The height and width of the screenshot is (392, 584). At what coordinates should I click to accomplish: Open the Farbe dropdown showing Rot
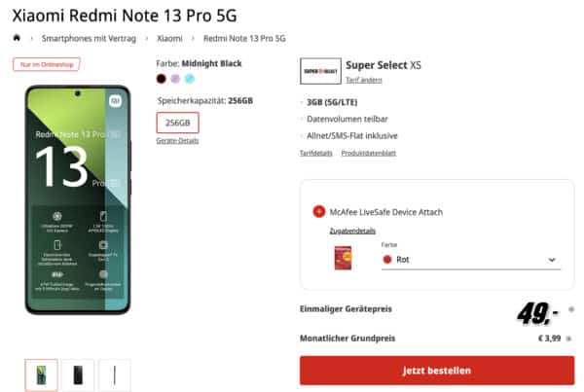471,260
